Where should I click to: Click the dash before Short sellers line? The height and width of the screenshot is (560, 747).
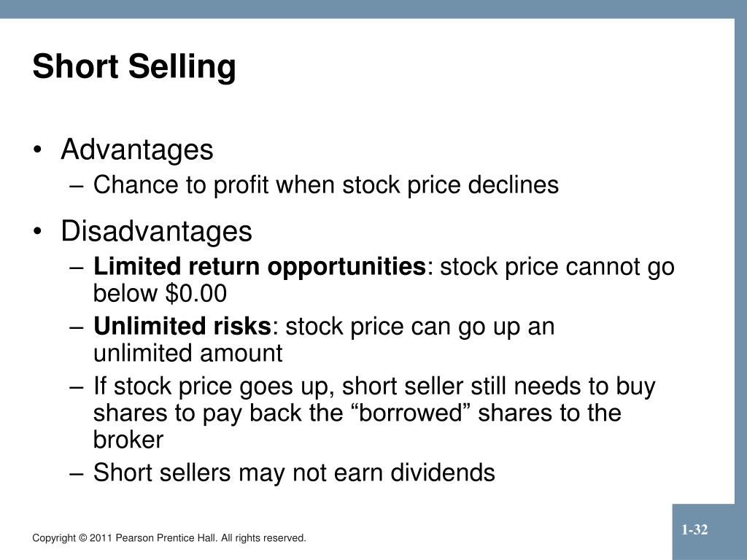76,474
